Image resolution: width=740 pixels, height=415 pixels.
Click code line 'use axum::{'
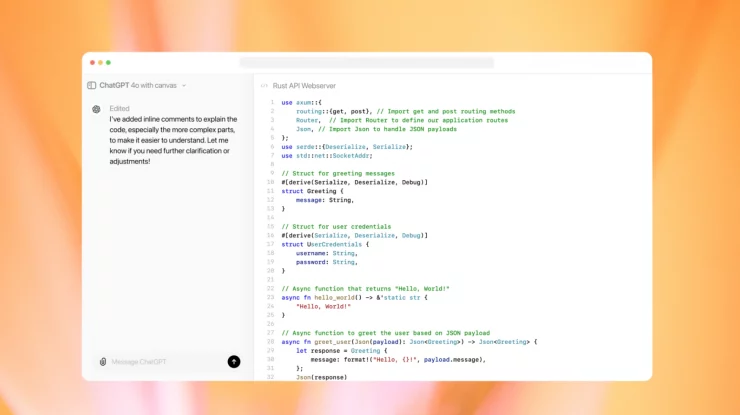click(x=302, y=102)
